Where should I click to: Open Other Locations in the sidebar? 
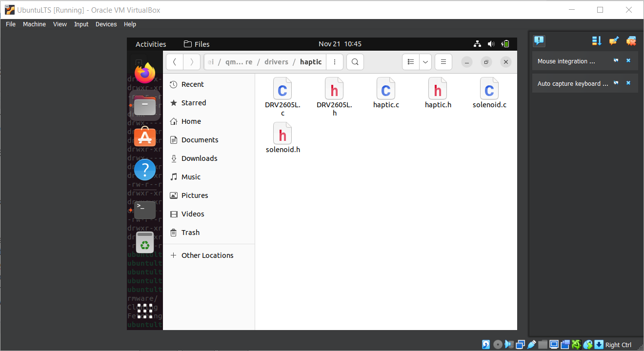207,255
